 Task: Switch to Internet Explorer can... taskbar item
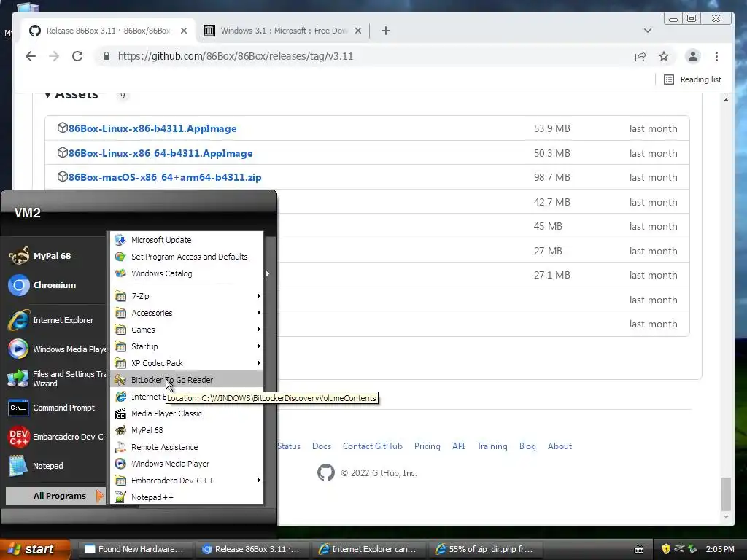pos(368,549)
